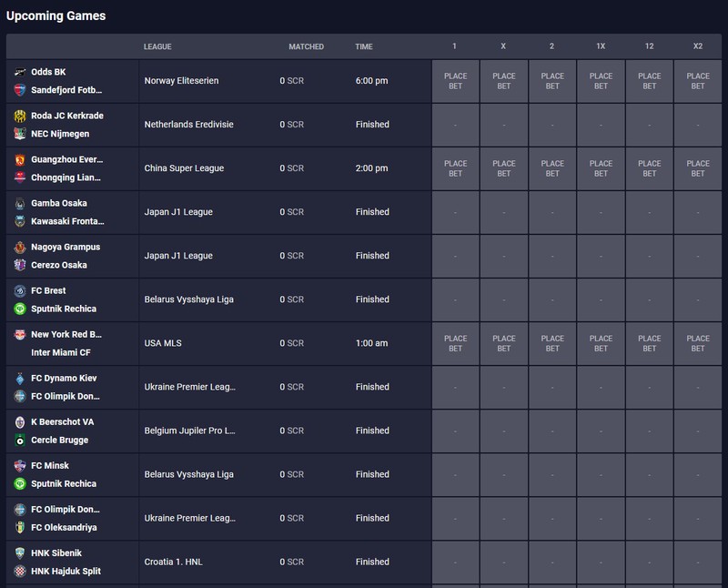Viewport: 728px width, 588px height.
Task: Click Sputnik Rechica logo under FC Brest
Action: (x=20, y=309)
